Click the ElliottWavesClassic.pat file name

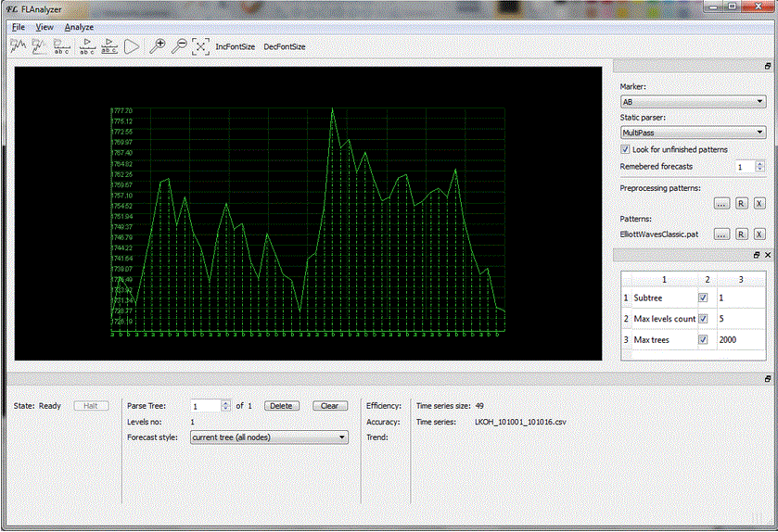click(x=659, y=234)
